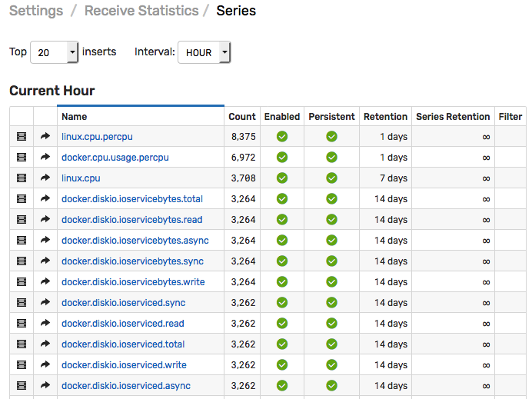
Task: Click the table icon in linux.cpu row
Action: pos(22,178)
